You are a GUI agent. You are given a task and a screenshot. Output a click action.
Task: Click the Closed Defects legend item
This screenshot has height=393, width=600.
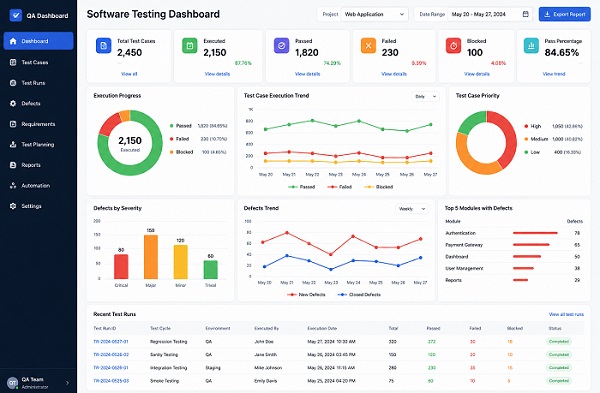[x=359, y=294]
